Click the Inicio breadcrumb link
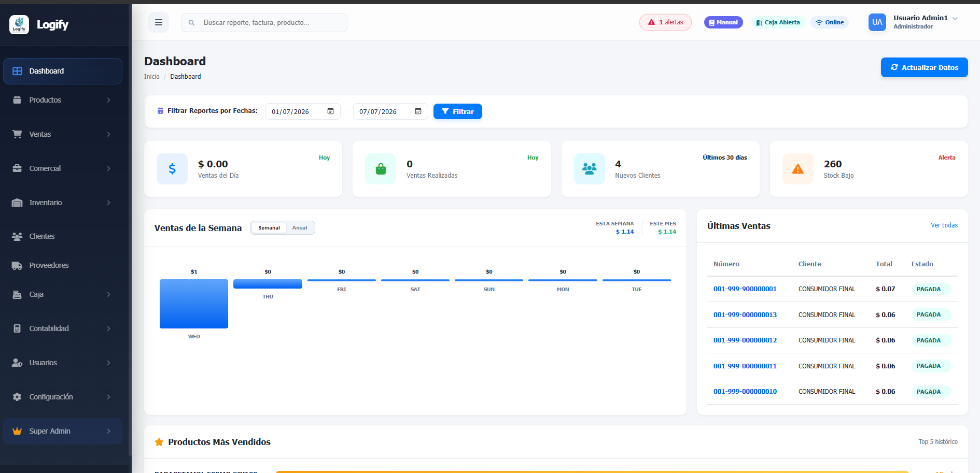The image size is (980, 473). tap(152, 77)
